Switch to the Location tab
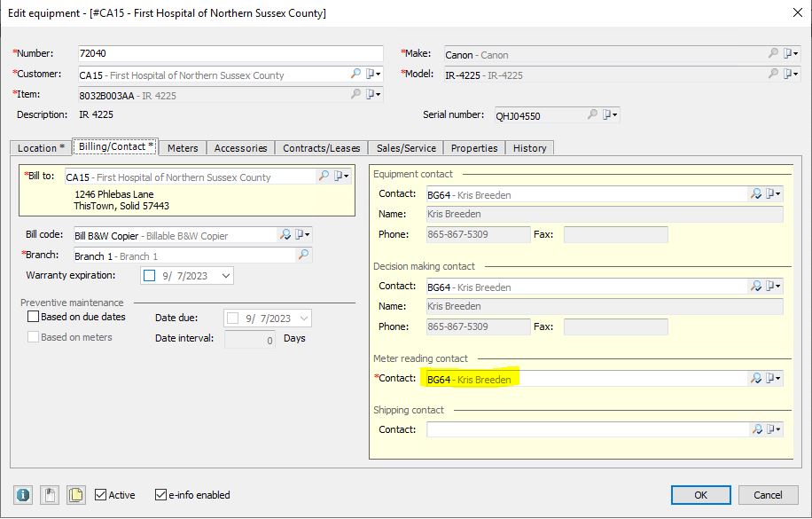 click(41, 148)
